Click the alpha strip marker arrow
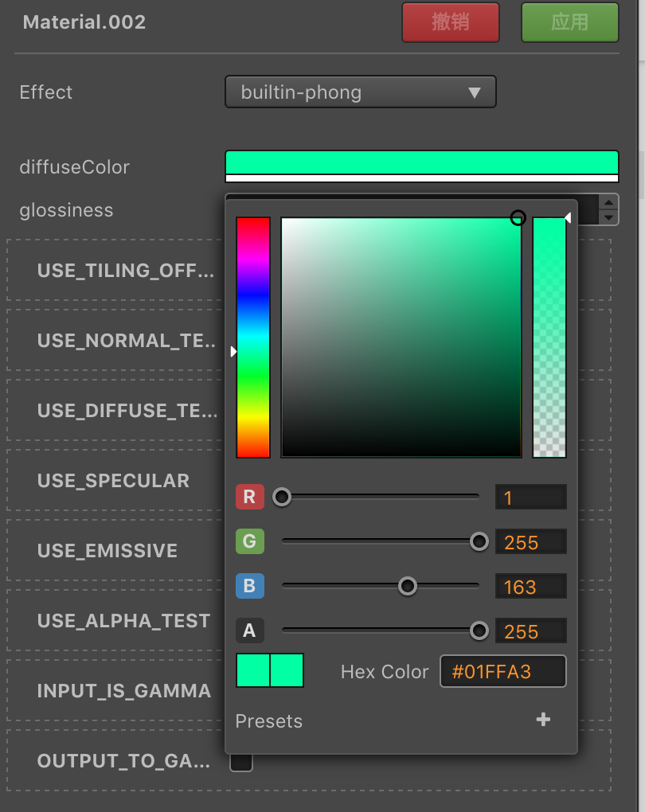Screen dimensions: 645x812 (568, 217)
